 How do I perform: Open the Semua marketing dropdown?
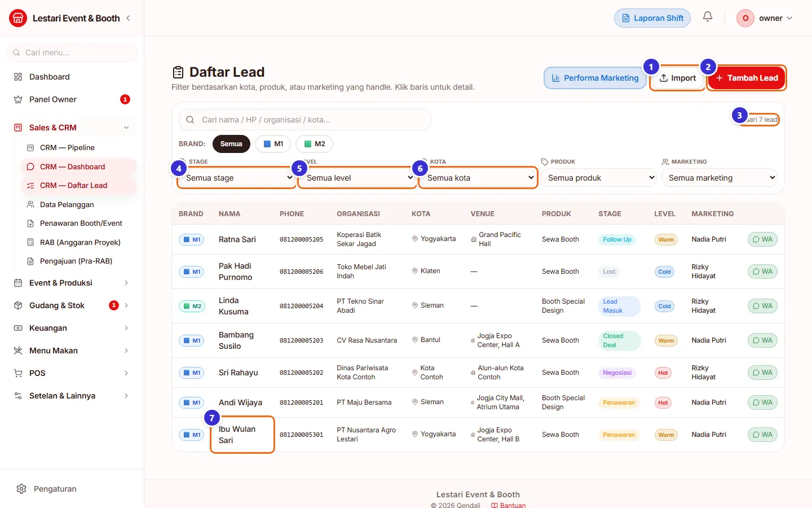coord(720,178)
